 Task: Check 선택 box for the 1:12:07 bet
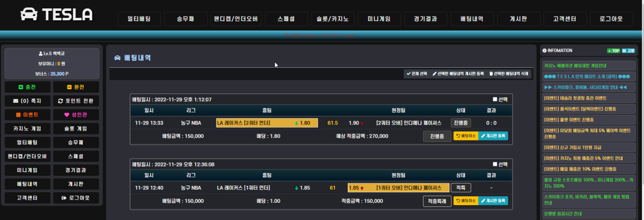pos(495,99)
